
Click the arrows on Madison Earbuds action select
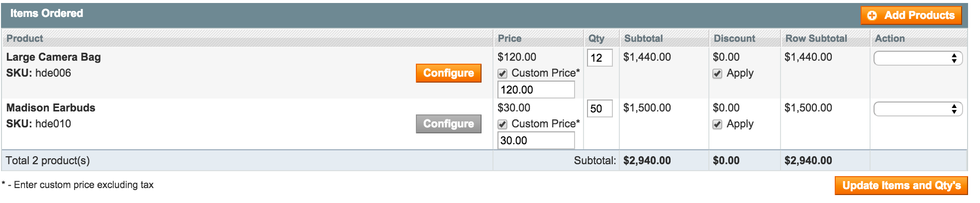tap(954, 109)
